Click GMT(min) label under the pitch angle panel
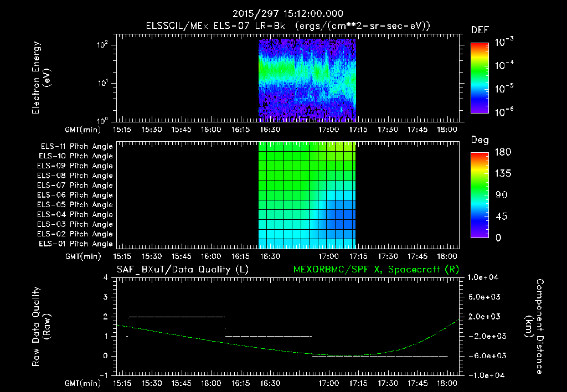 click(x=83, y=256)
